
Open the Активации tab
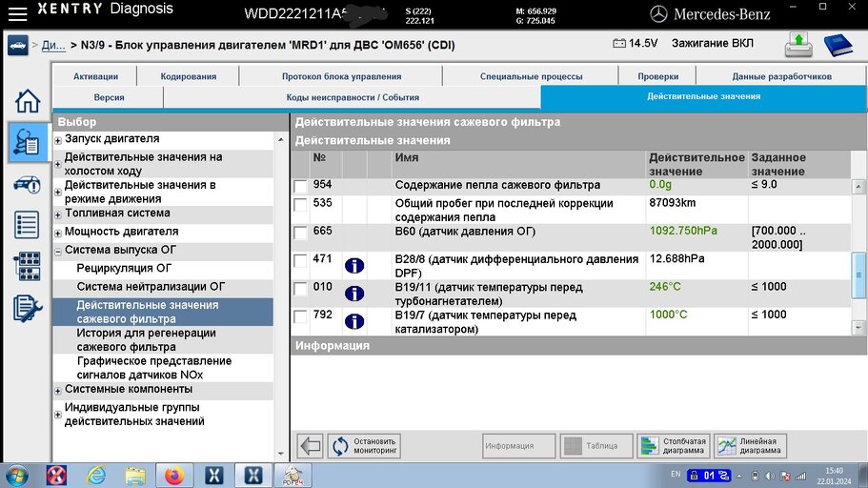(x=95, y=76)
